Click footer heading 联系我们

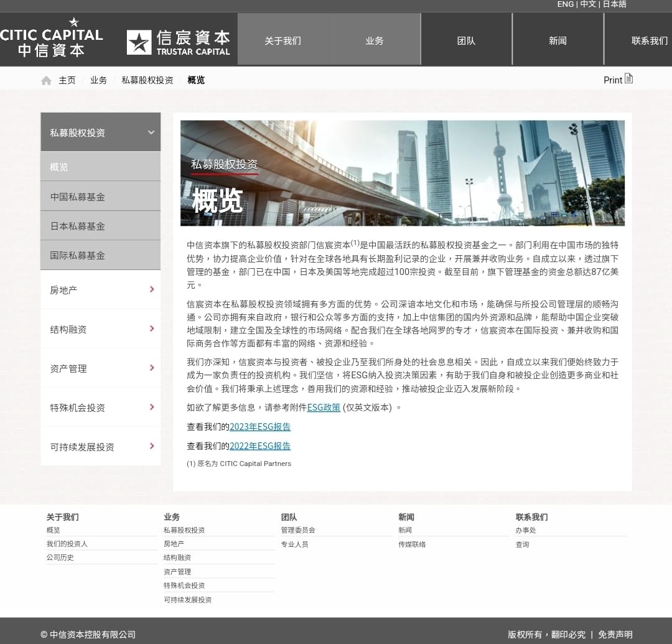532,517
